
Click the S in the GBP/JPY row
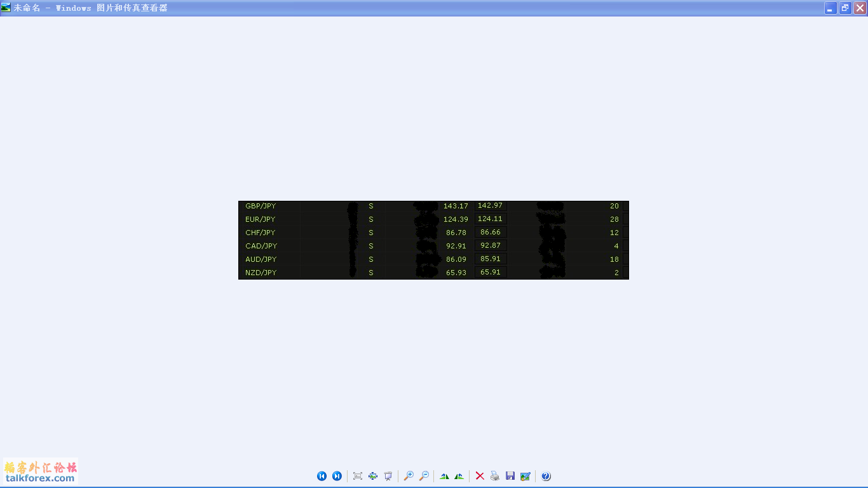(371, 206)
